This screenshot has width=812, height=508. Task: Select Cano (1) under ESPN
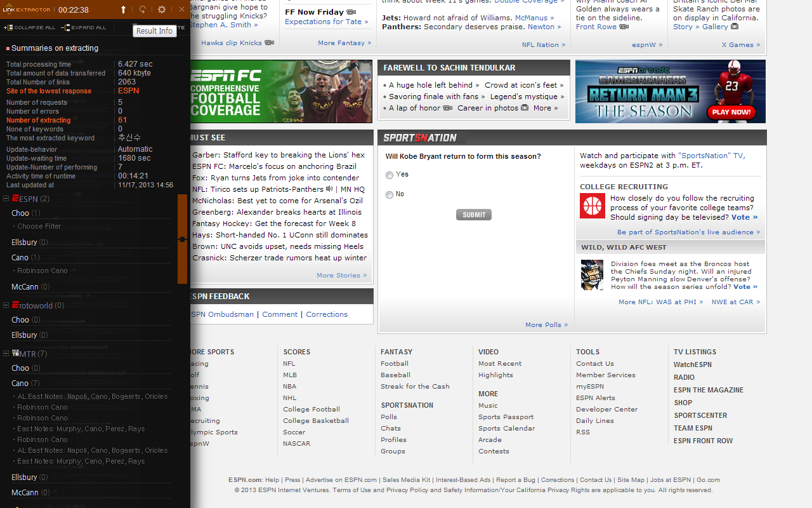(25, 258)
